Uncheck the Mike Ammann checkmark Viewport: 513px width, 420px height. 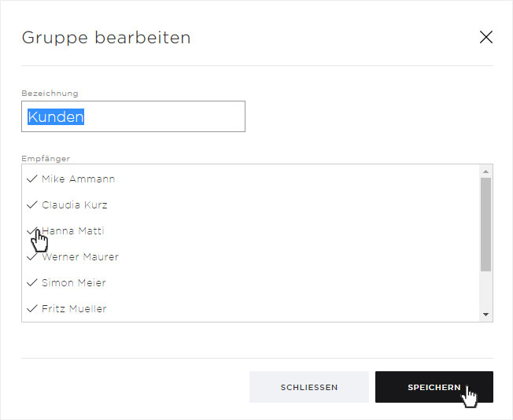(31, 179)
